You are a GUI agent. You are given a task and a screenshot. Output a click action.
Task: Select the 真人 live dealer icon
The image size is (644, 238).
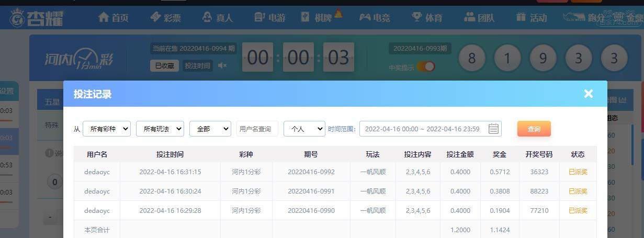(x=207, y=17)
